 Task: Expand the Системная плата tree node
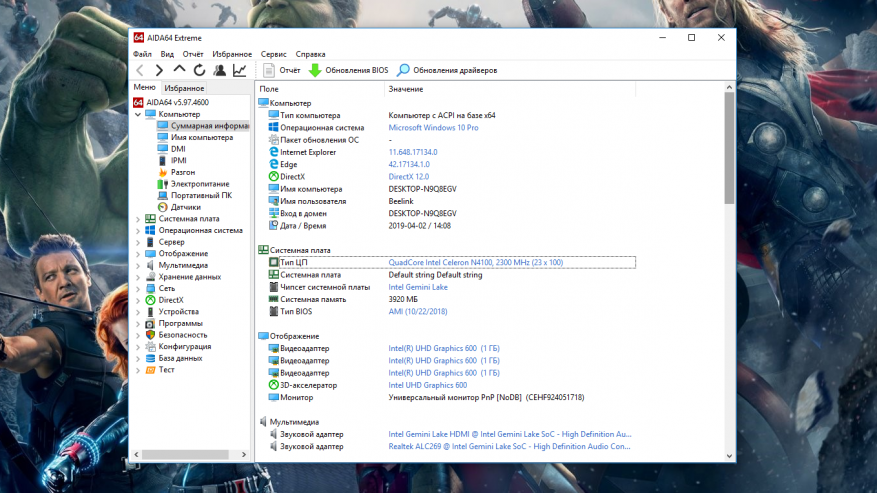coord(138,219)
